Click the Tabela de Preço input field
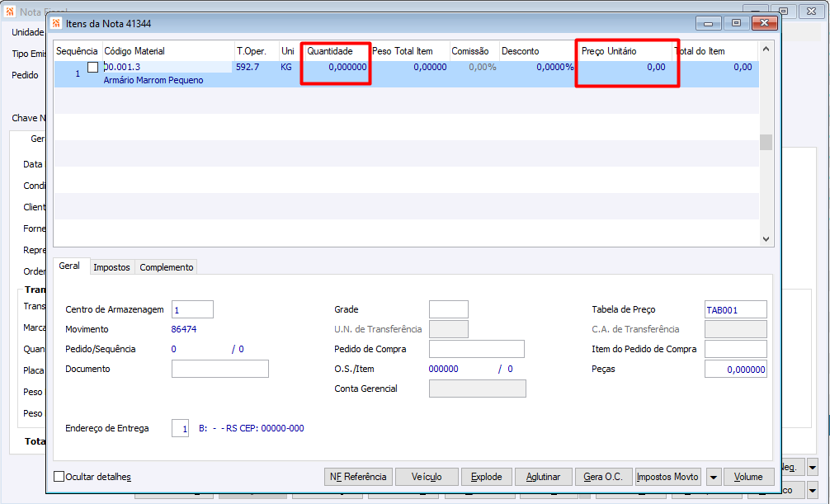The image size is (830, 504). point(736,309)
